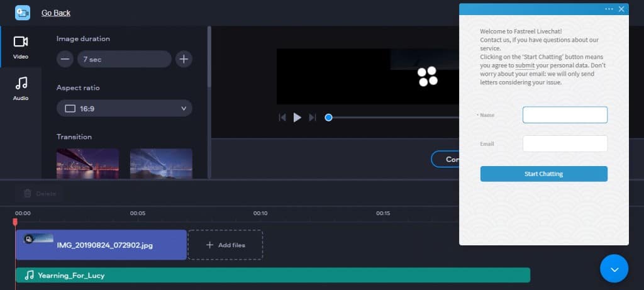644x290 pixels.
Task: Choose the second bridge transition thumbnail
Action: [x=161, y=164]
